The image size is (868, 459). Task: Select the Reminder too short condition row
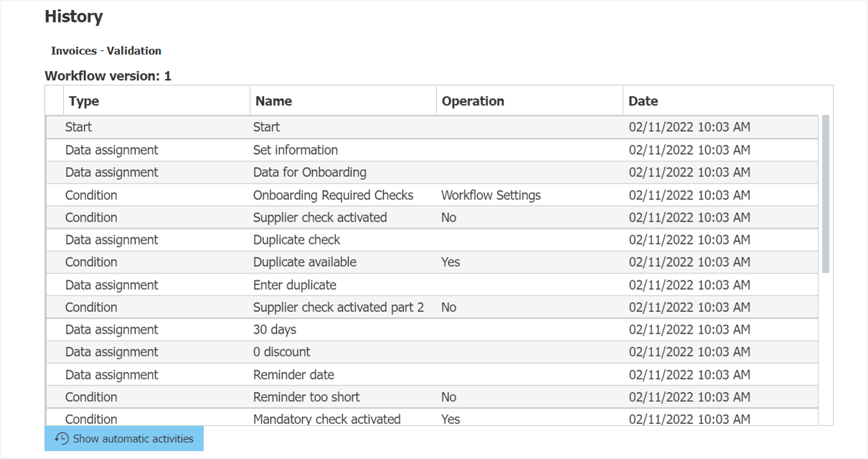(287, 397)
